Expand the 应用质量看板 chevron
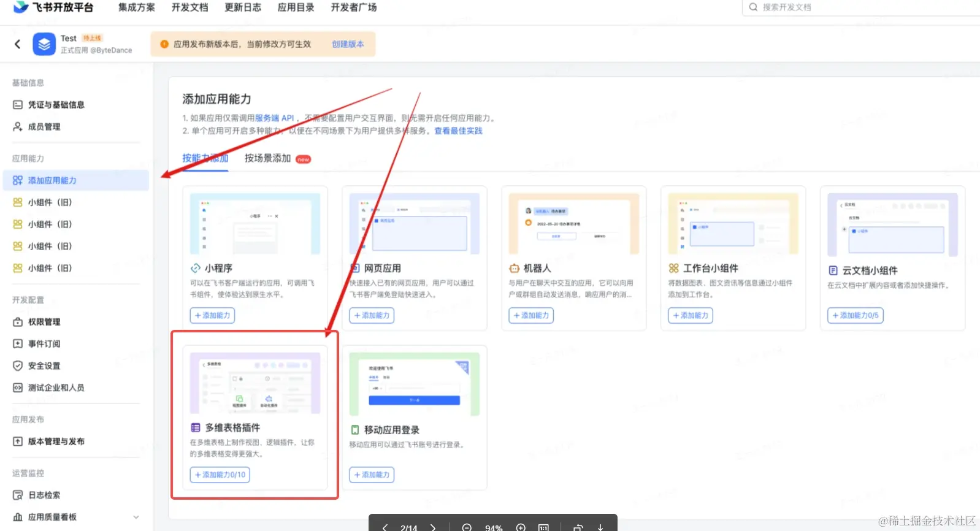The height and width of the screenshot is (531, 980). 136,518
